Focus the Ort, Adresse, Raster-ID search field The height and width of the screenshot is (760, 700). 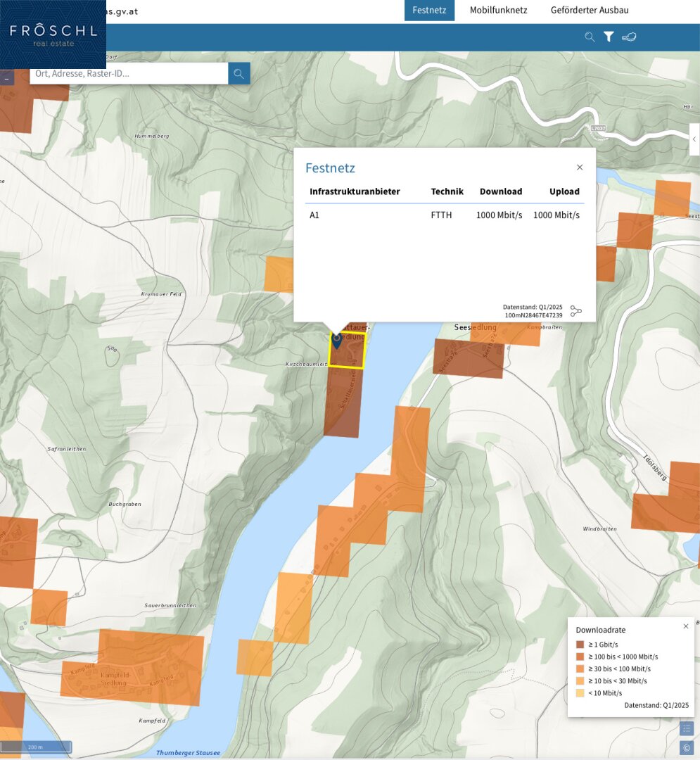[129, 73]
